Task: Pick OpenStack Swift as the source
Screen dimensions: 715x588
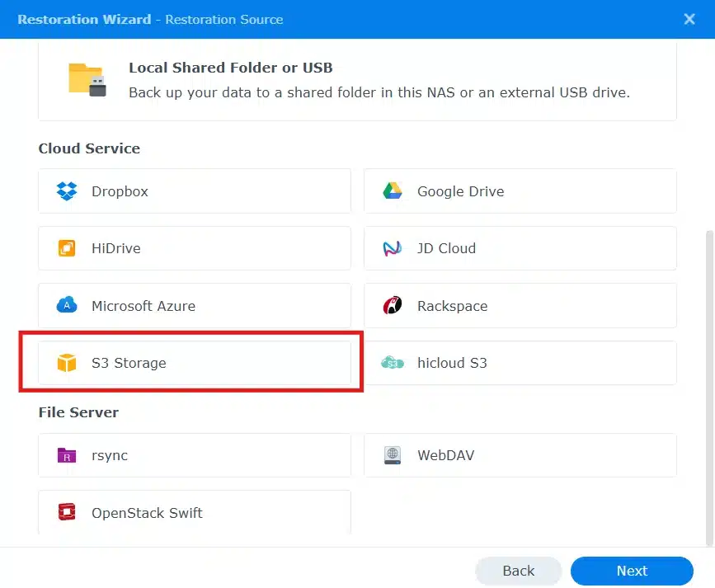Action: click(194, 513)
